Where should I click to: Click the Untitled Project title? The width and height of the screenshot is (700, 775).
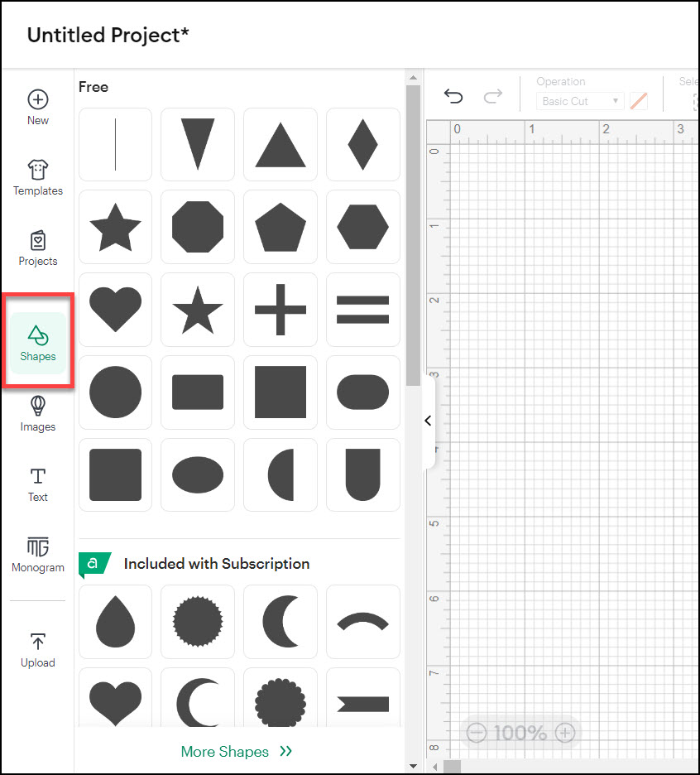coord(108,36)
